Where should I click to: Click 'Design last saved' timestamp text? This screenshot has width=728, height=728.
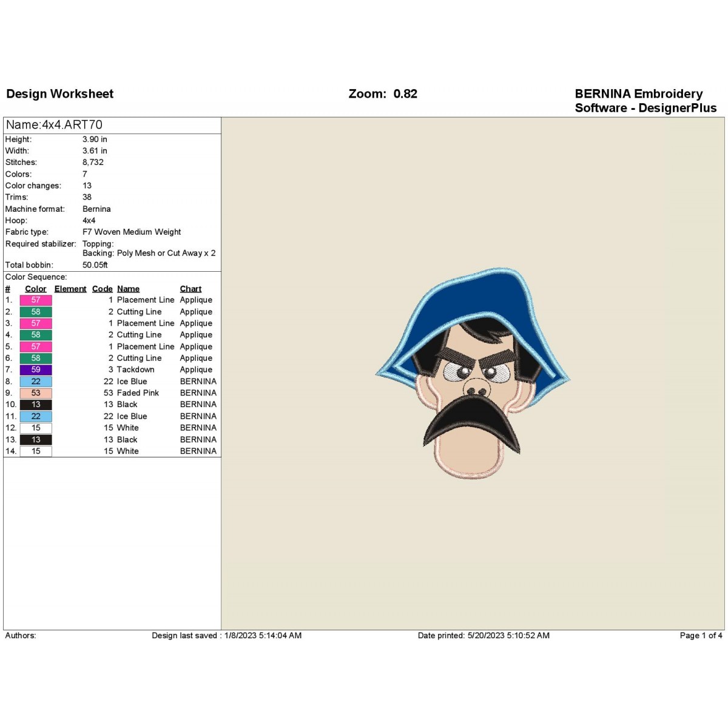tap(226, 635)
